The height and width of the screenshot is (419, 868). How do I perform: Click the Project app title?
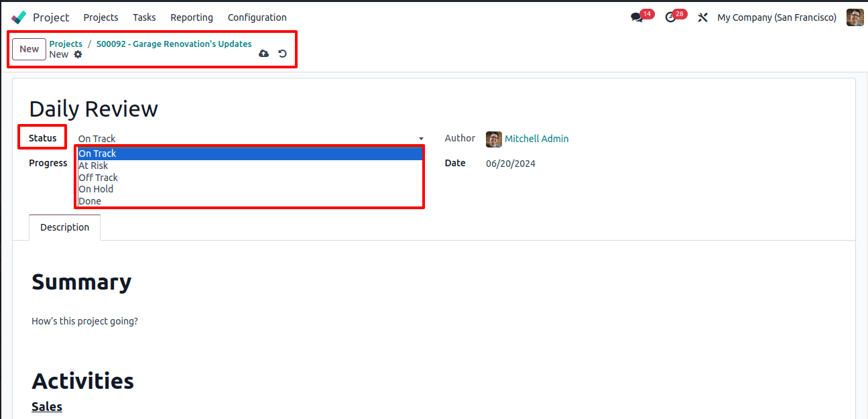coord(51,17)
